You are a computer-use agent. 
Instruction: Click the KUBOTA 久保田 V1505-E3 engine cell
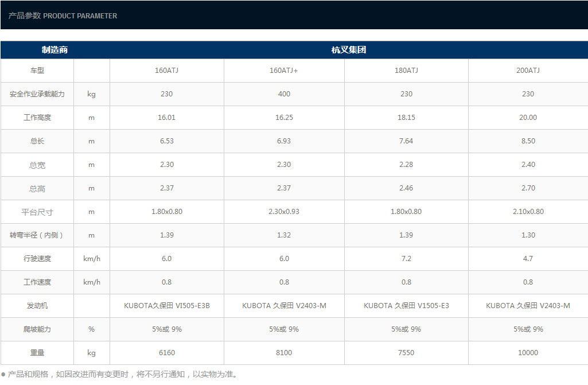click(x=406, y=306)
